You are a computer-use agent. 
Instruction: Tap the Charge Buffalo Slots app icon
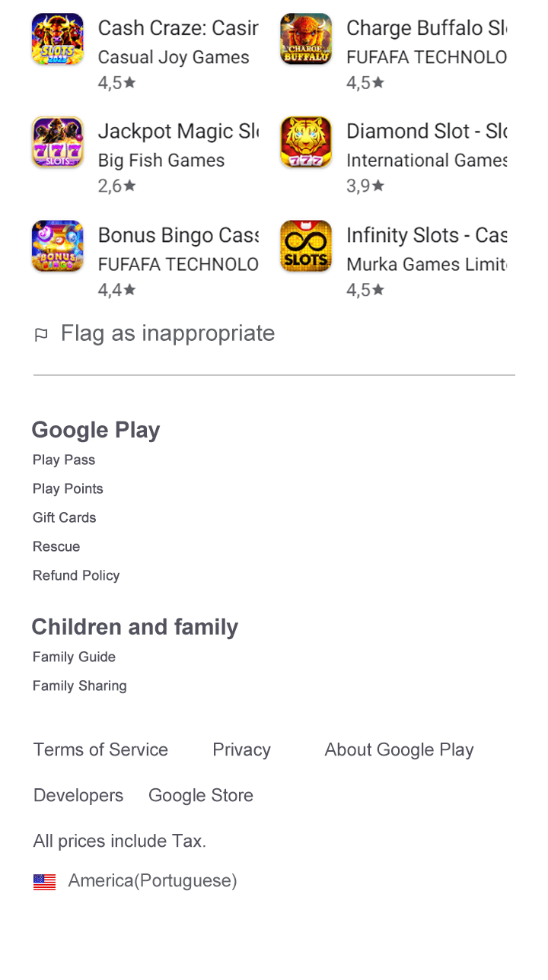click(306, 39)
